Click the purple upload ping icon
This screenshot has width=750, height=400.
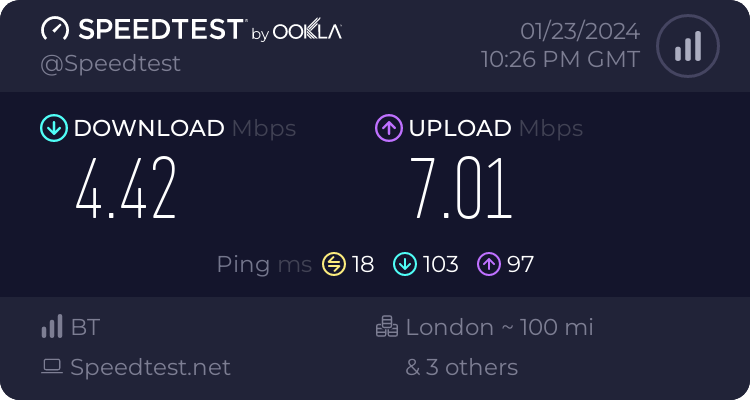tap(489, 264)
